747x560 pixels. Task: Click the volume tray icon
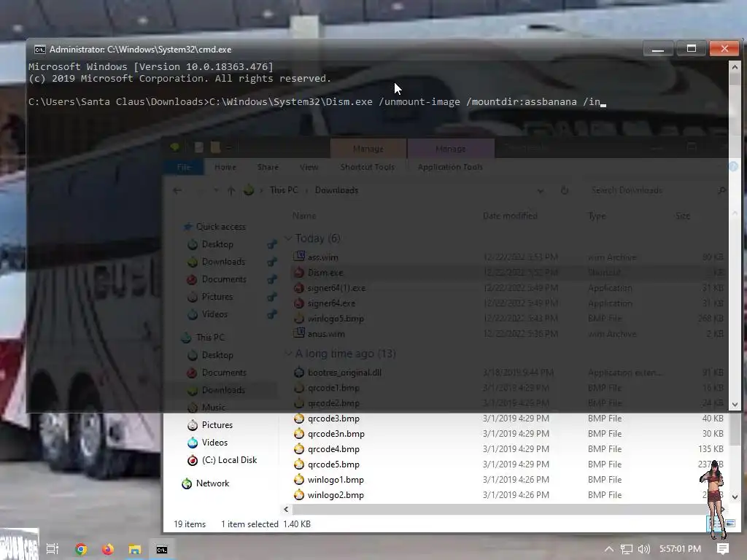[x=643, y=549]
